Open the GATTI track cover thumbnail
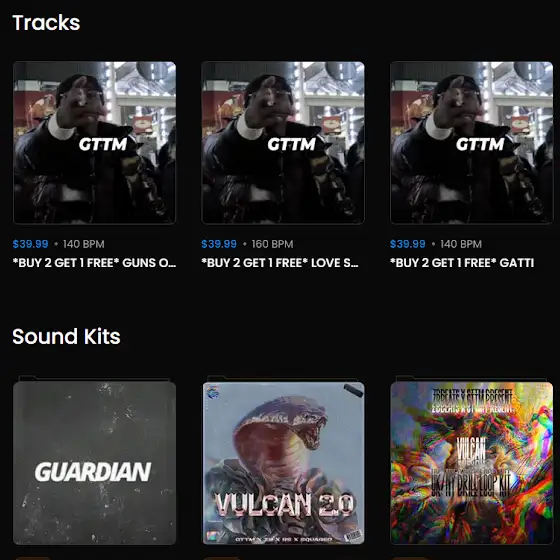Image resolution: width=560 pixels, height=560 pixels. 471,143
